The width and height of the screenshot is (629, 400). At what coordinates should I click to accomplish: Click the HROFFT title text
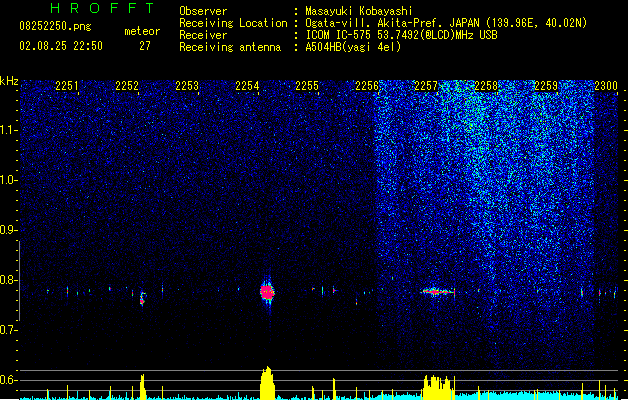102,8
